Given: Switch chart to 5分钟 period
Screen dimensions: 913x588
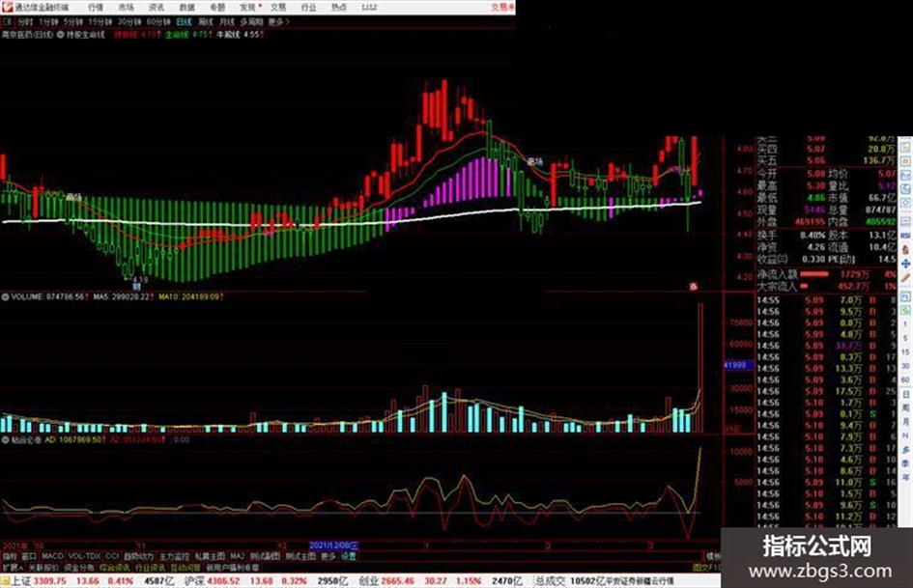Looking at the screenshot, I should click(72, 21).
